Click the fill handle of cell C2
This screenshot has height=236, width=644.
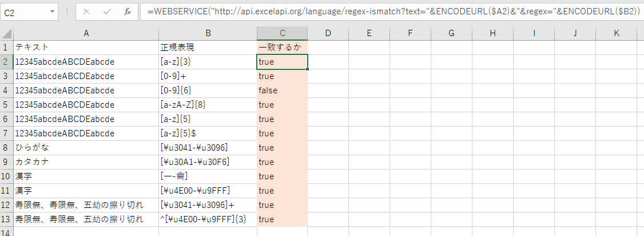308,69
